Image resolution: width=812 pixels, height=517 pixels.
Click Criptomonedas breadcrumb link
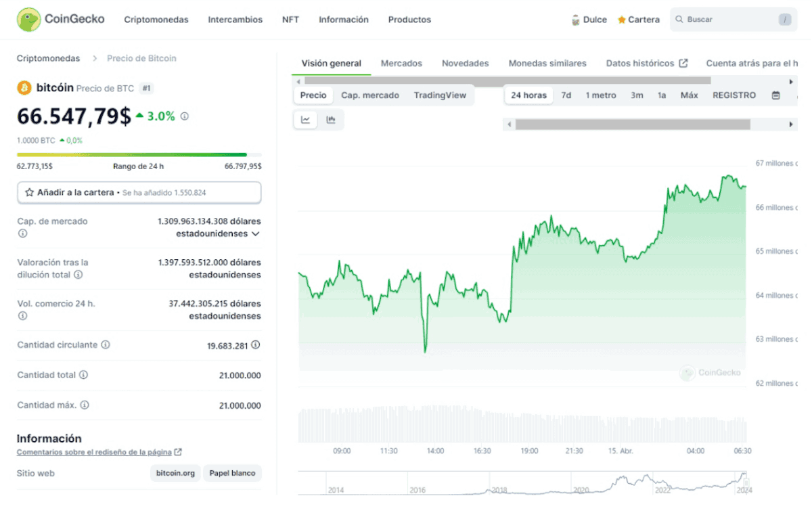click(x=48, y=58)
